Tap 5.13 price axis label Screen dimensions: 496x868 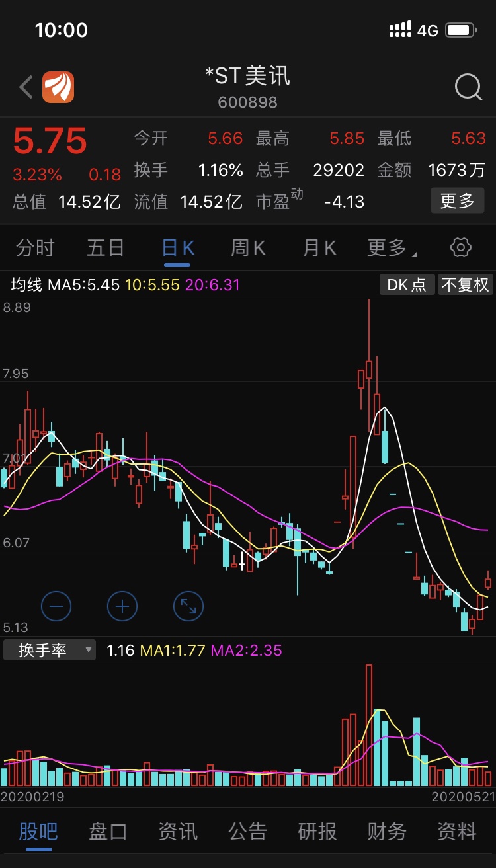[16, 627]
